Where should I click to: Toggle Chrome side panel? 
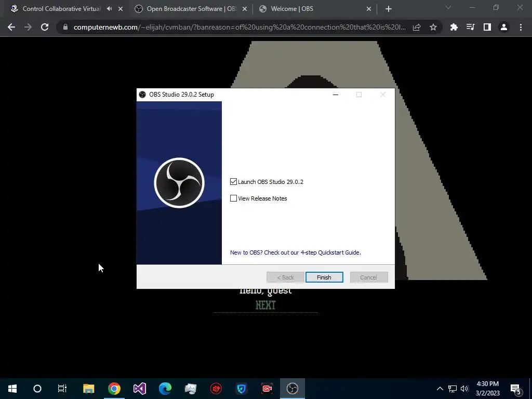(487, 27)
